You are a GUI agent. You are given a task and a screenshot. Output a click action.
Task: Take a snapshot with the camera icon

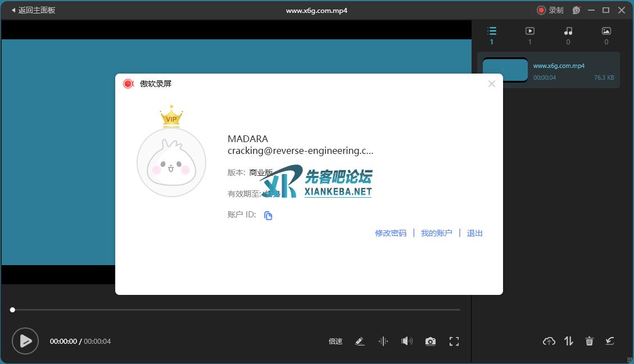coord(430,342)
